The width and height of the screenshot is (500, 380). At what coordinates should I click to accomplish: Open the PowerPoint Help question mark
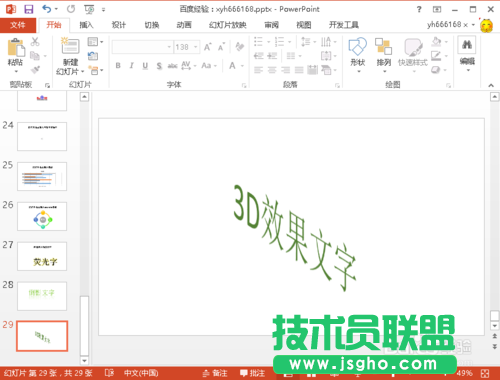(419, 9)
